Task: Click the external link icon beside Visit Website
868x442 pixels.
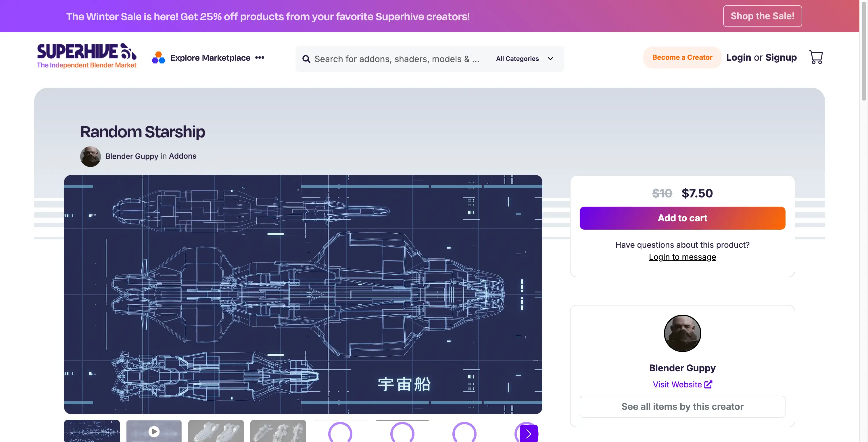Action: pyautogui.click(x=708, y=384)
